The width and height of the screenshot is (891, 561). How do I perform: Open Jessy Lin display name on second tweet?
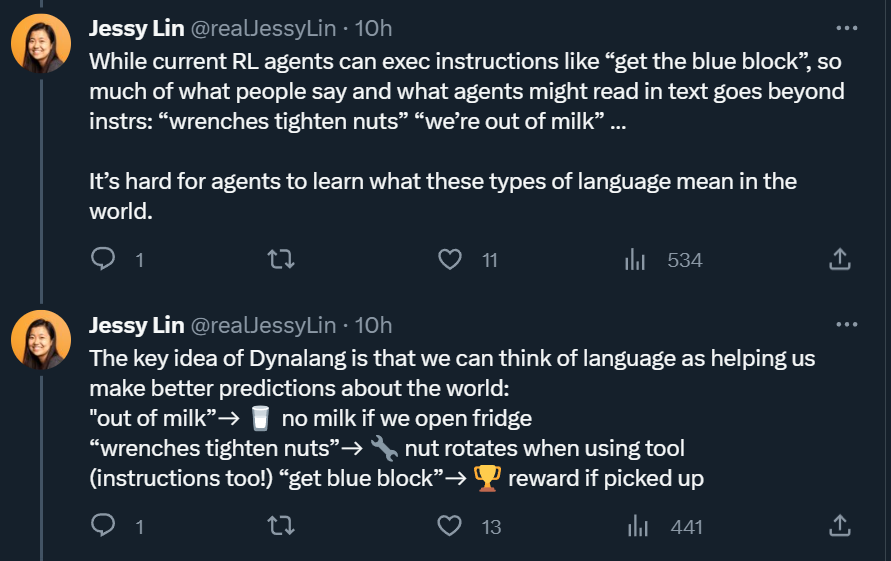tap(136, 325)
